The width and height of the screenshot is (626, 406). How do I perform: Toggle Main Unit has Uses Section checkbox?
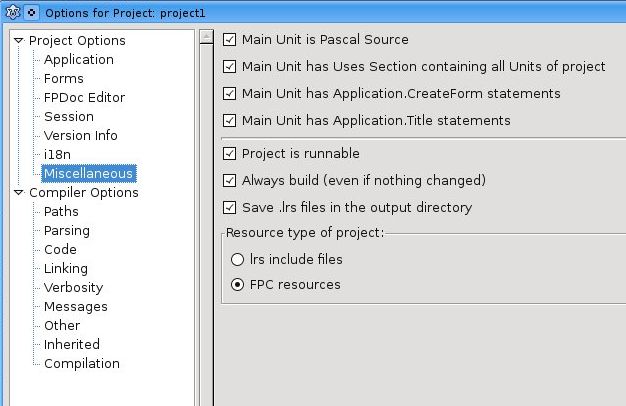(231, 67)
